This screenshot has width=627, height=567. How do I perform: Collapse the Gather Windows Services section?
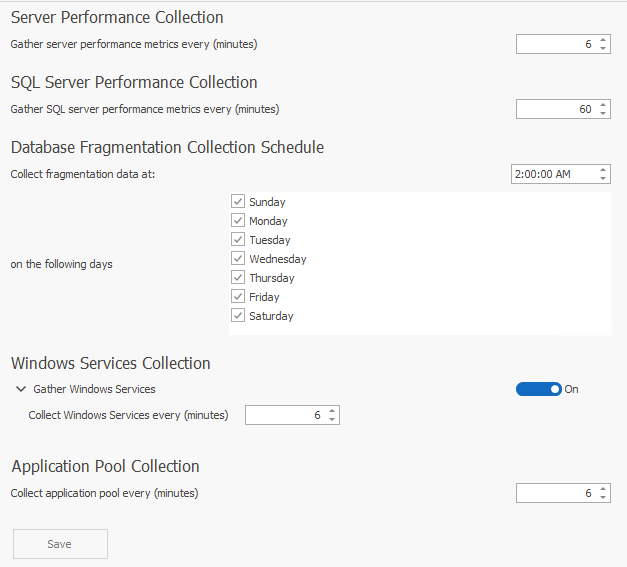[x=21, y=389]
